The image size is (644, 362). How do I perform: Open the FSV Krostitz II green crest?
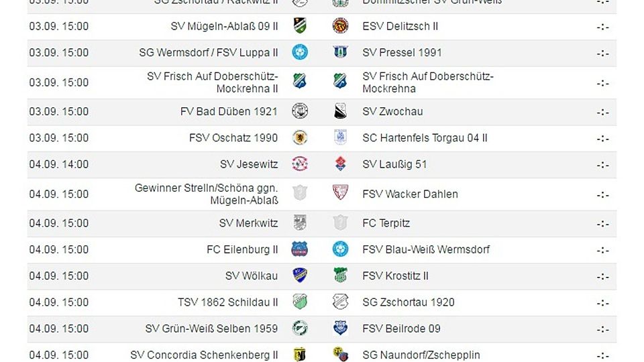(340, 276)
